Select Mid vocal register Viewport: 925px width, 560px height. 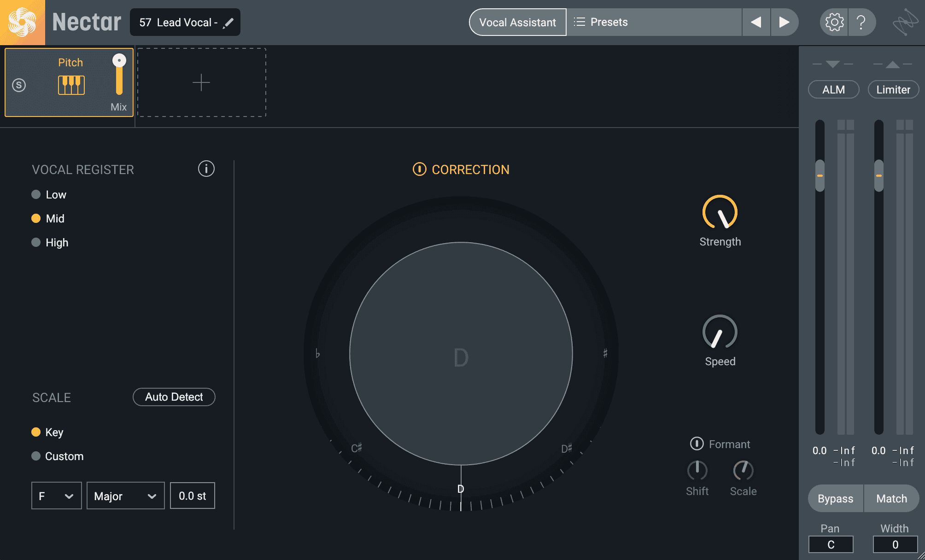tap(48, 219)
